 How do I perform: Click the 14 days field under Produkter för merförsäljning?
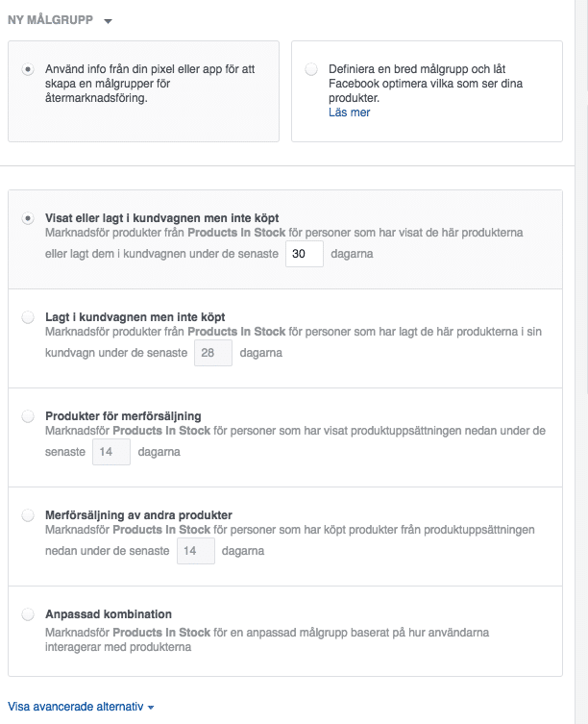pos(111,452)
